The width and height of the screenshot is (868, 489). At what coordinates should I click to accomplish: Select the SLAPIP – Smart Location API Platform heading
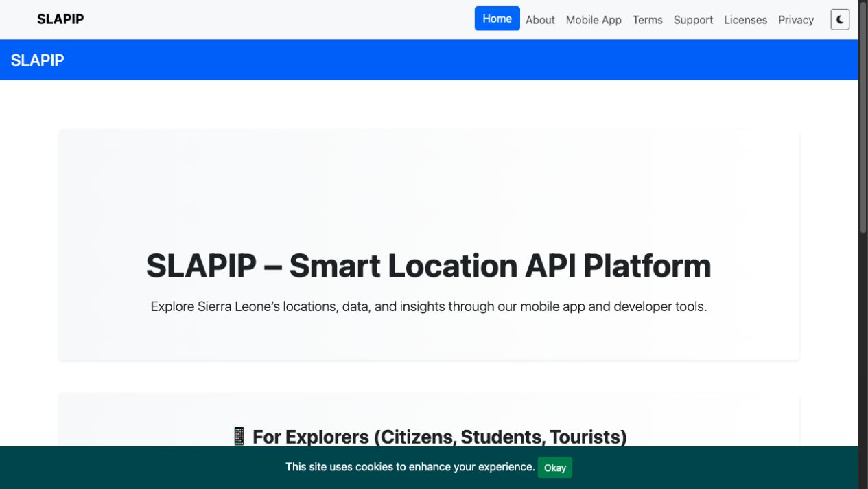[429, 266]
